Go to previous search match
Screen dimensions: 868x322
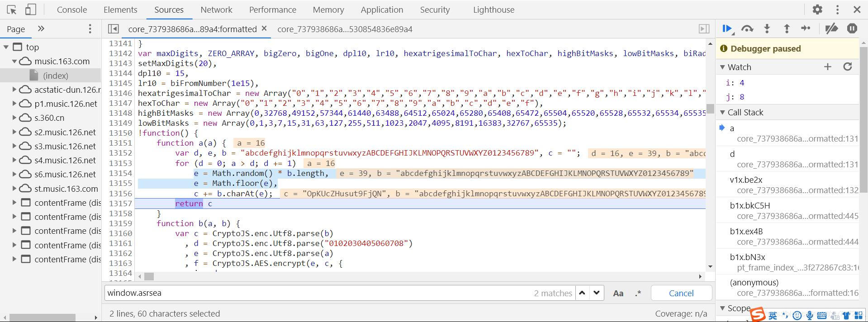point(583,293)
